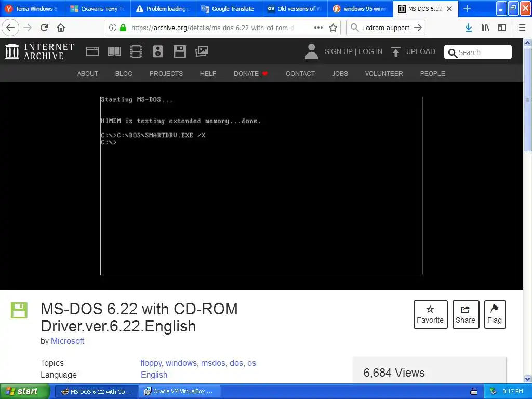Favorite this item
This screenshot has width=532, height=399.
pos(430,314)
